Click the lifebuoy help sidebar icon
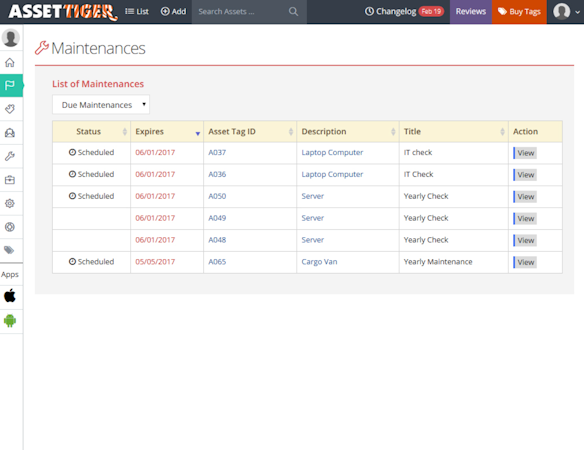 pyautogui.click(x=10, y=227)
